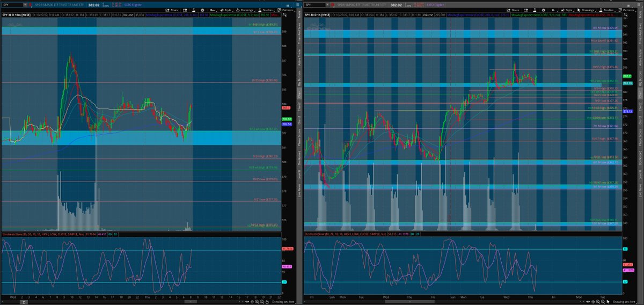Click 382.02 last price in right header
Image resolution: width=644 pixels, height=305 pixels.
396,5
